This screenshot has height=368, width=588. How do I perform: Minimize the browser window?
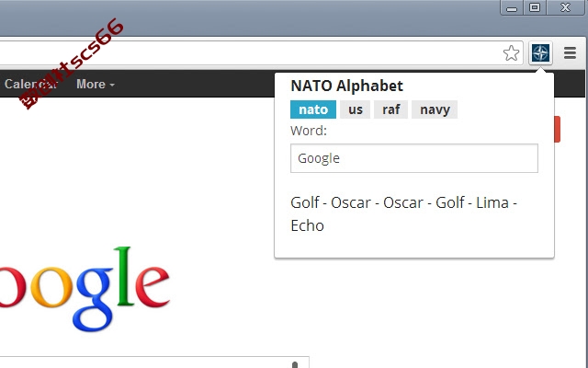512,8
